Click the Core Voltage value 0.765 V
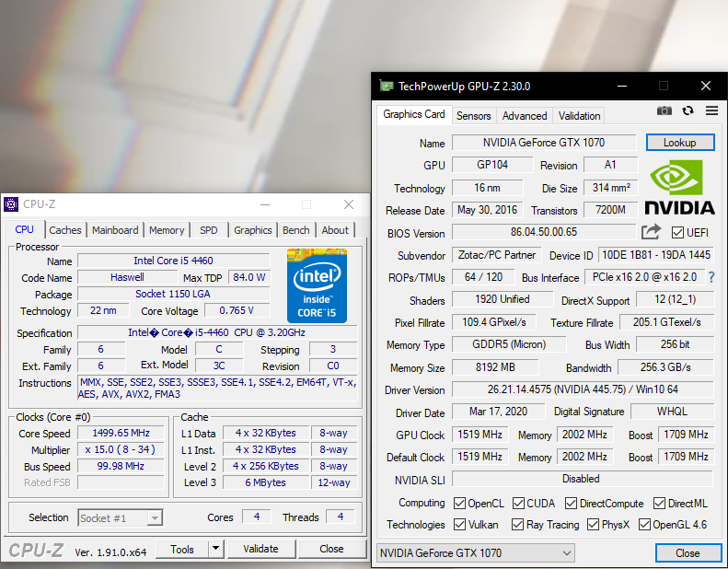728x569 pixels. [237, 310]
